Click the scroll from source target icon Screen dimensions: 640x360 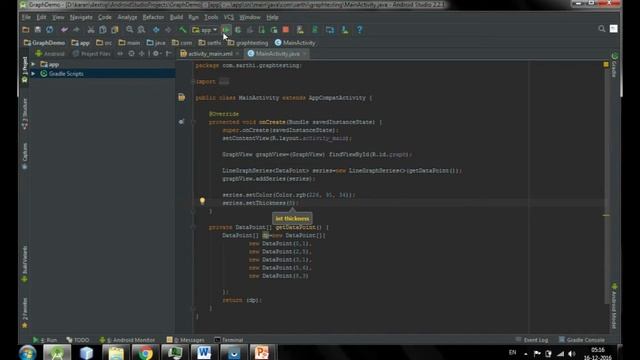tap(131, 54)
